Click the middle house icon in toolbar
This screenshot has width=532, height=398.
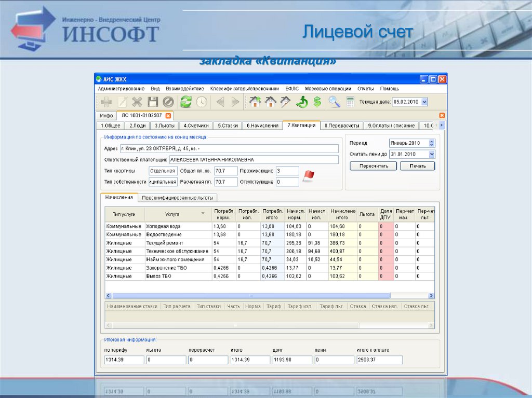pyautogui.click(x=270, y=102)
